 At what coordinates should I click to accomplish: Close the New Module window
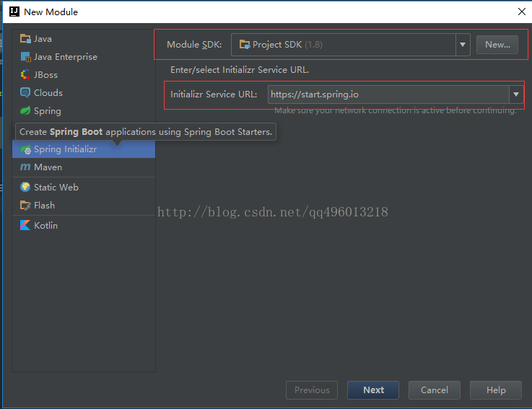click(522, 12)
